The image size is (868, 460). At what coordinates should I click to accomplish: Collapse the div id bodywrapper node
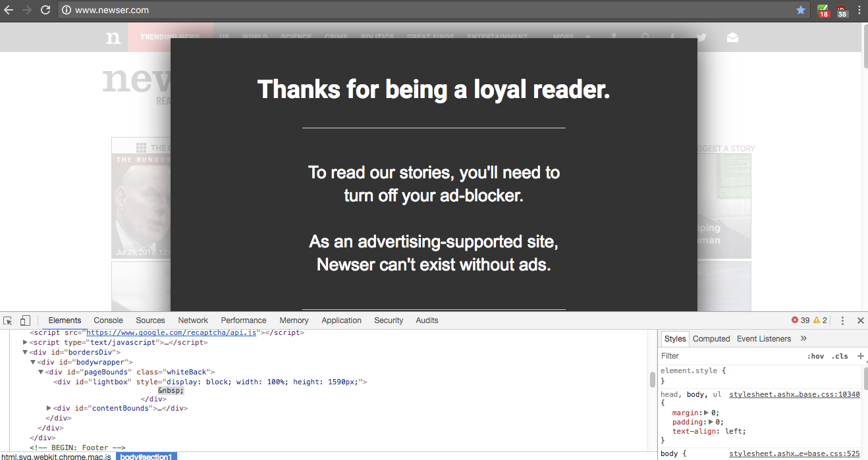click(x=33, y=362)
